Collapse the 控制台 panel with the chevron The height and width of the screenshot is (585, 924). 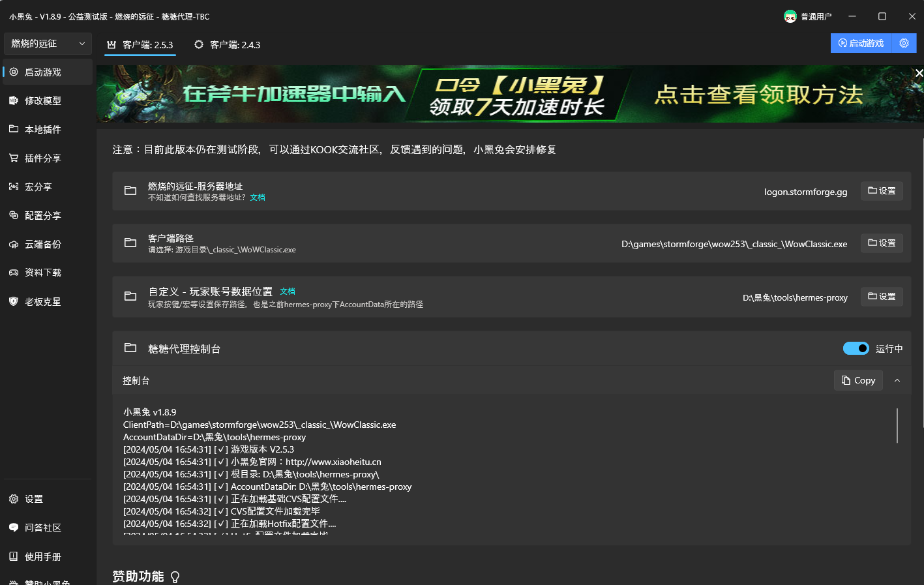[897, 380]
